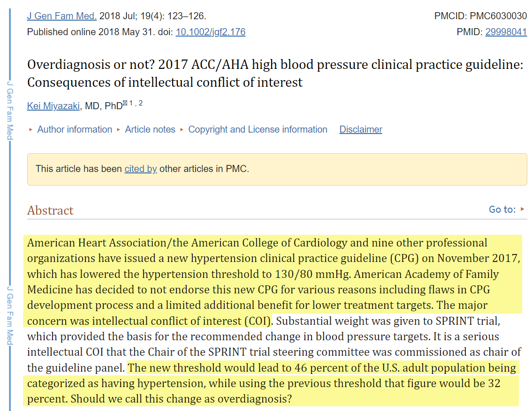Image resolution: width=532 pixels, height=411 pixels.
Task: Open the Disclaimer link
Action: pyautogui.click(x=361, y=129)
